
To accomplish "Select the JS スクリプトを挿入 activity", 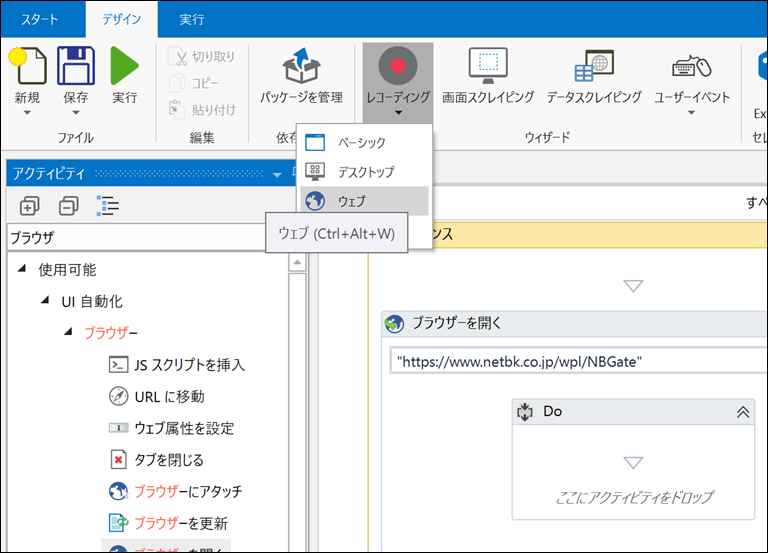I will coord(176,365).
